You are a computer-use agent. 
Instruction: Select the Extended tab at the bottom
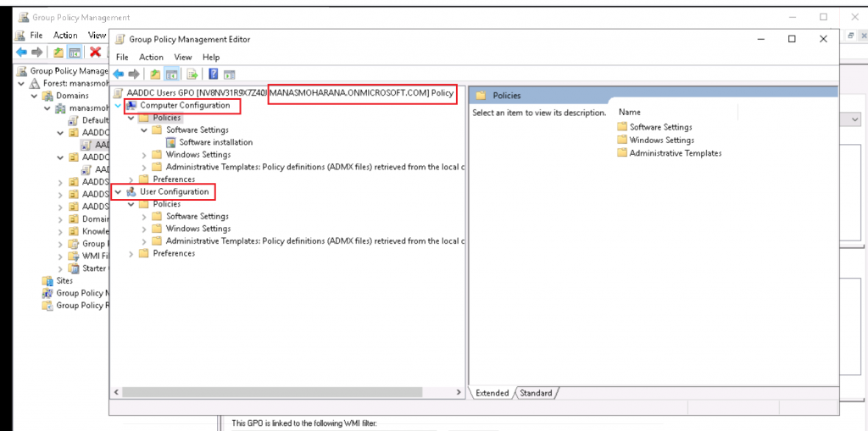[x=492, y=393]
